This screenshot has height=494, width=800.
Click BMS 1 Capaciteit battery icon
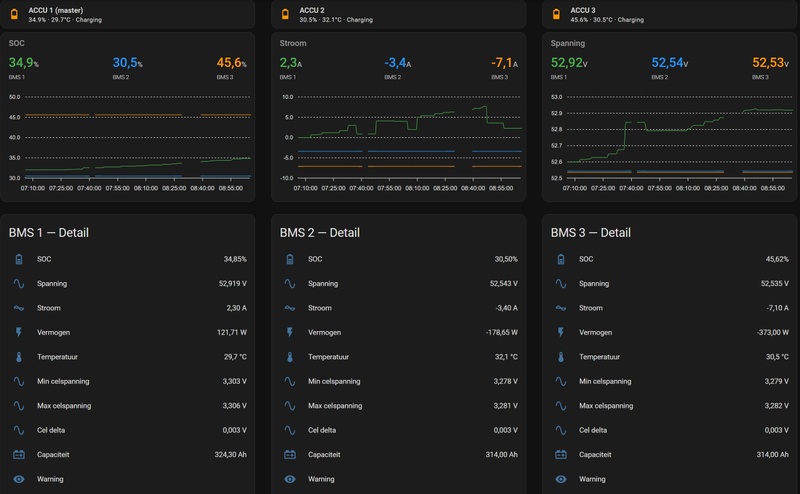(19, 455)
